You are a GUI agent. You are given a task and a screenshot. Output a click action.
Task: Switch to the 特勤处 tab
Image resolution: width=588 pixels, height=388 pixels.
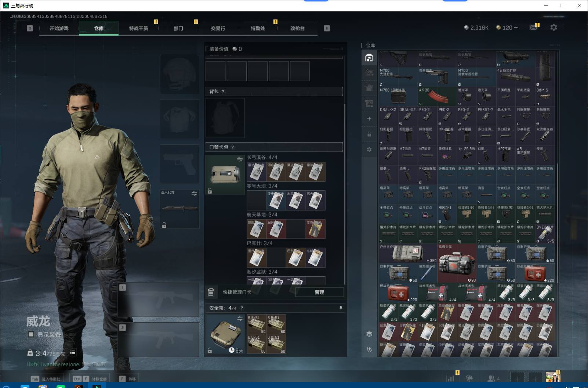(258, 28)
